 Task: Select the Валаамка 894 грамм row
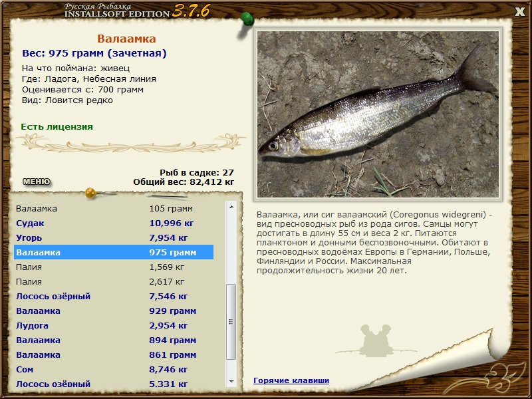click(114, 340)
